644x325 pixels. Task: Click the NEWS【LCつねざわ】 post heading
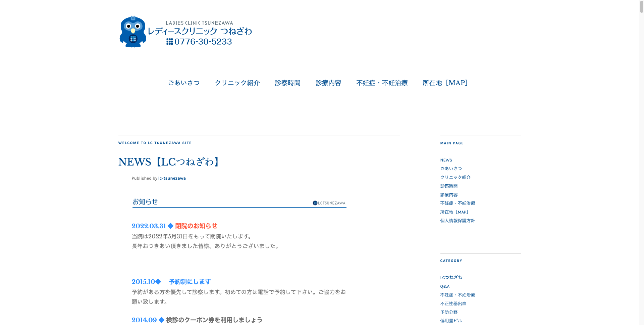pos(170,162)
